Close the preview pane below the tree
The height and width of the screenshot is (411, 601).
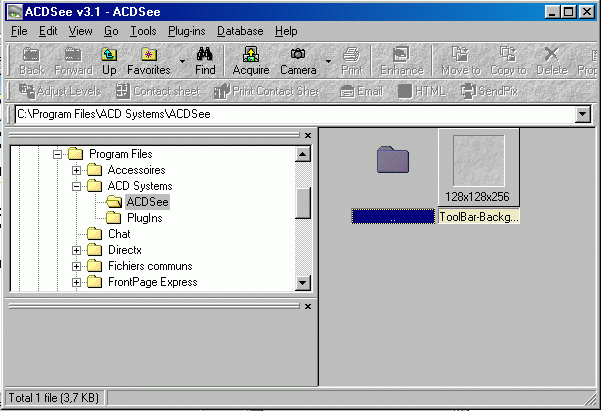(308, 306)
